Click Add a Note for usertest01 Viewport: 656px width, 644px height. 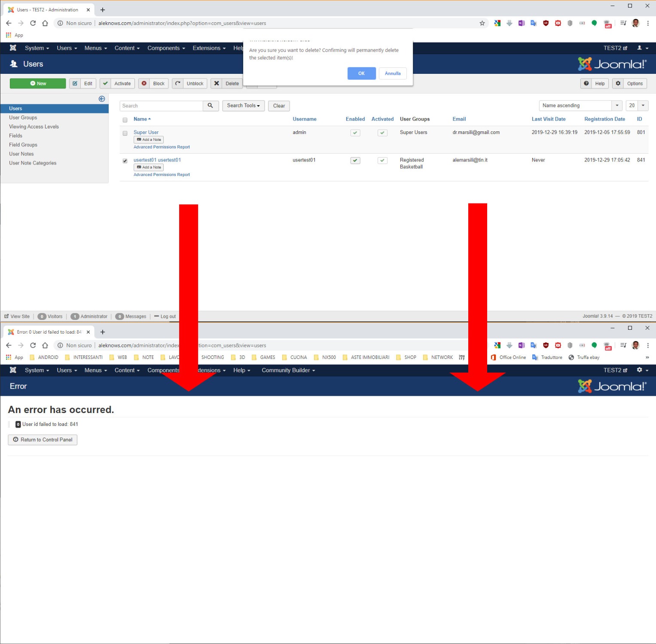point(149,167)
